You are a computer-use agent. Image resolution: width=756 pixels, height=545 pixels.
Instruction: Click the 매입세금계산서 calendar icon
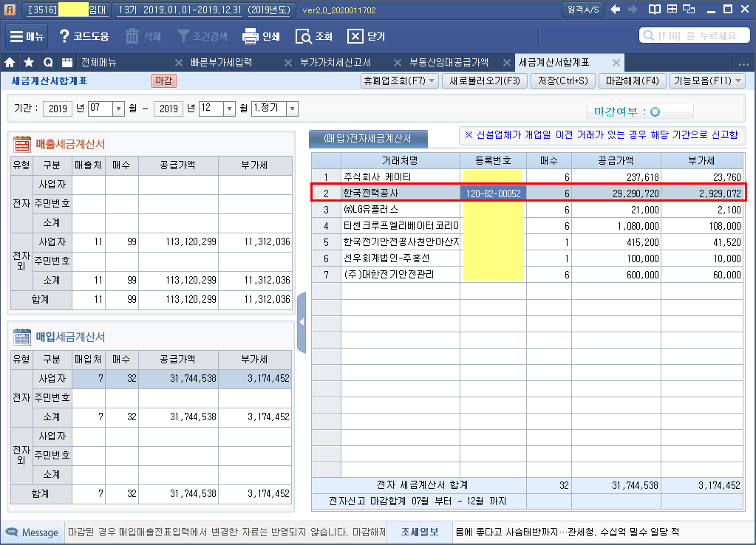[21, 337]
